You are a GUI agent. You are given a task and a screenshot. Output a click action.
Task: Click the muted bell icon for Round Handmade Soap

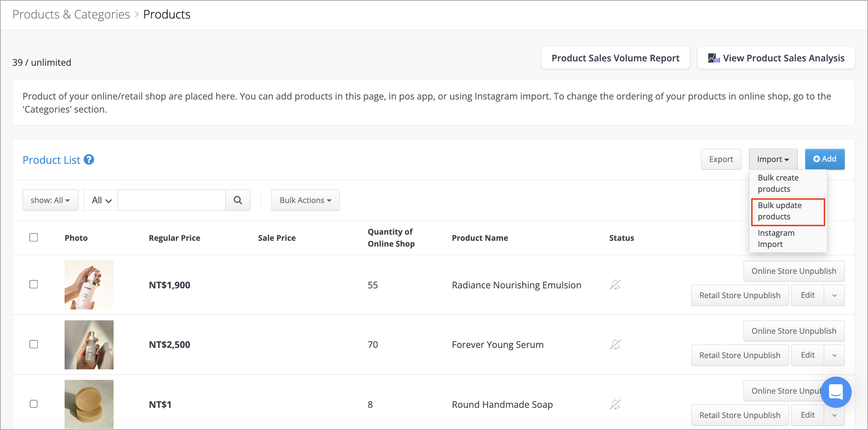(615, 404)
